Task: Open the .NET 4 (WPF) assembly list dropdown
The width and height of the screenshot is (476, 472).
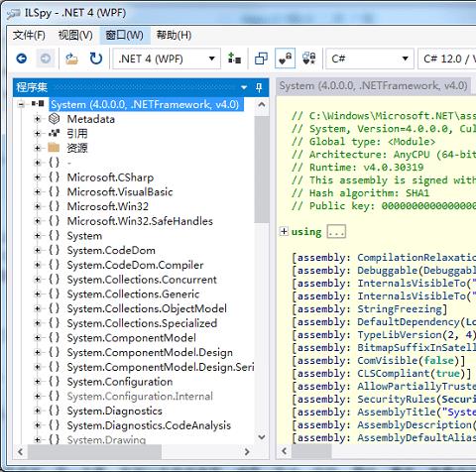Action: 167,59
